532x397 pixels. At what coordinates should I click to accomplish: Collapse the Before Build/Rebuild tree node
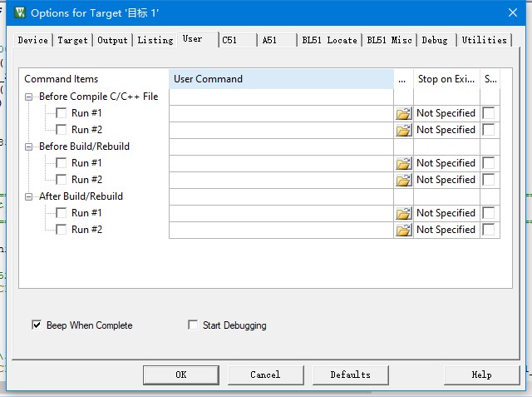[29, 146]
